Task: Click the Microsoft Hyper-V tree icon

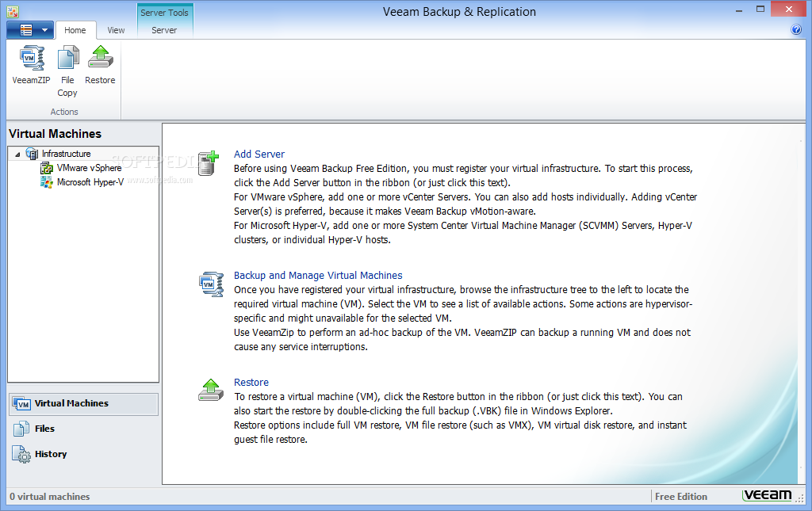Action: coord(47,182)
